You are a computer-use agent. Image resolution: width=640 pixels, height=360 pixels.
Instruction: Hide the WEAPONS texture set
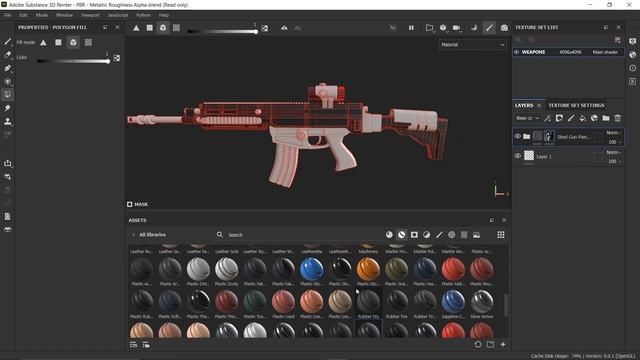click(x=517, y=52)
